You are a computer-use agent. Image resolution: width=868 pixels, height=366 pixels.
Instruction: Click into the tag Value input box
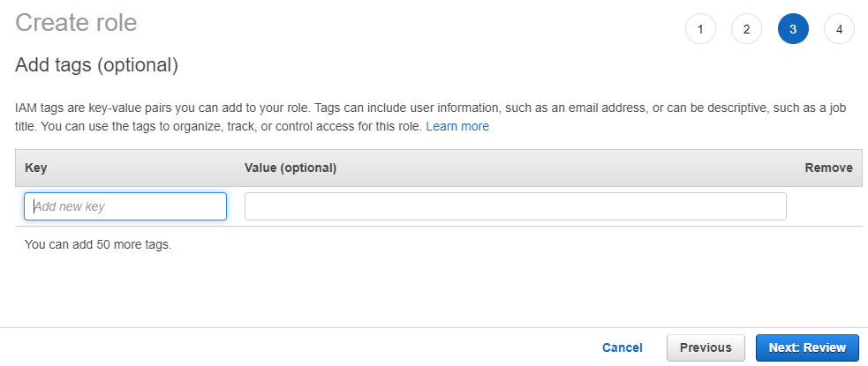516,206
